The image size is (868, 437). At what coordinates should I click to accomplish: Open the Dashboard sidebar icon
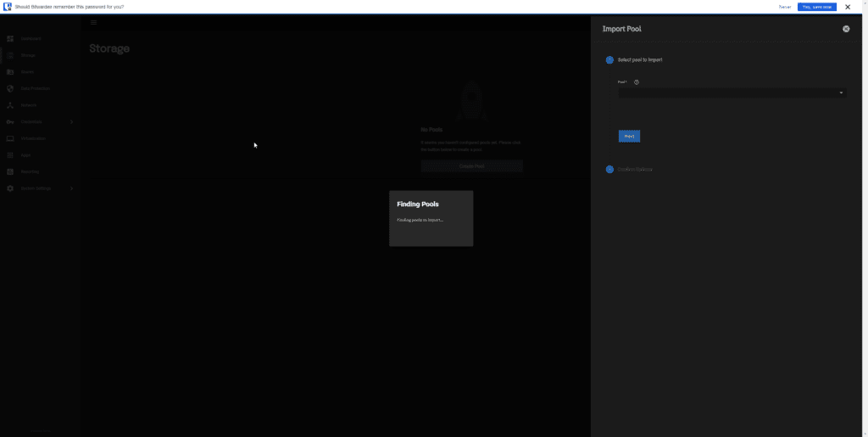(10, 39)
